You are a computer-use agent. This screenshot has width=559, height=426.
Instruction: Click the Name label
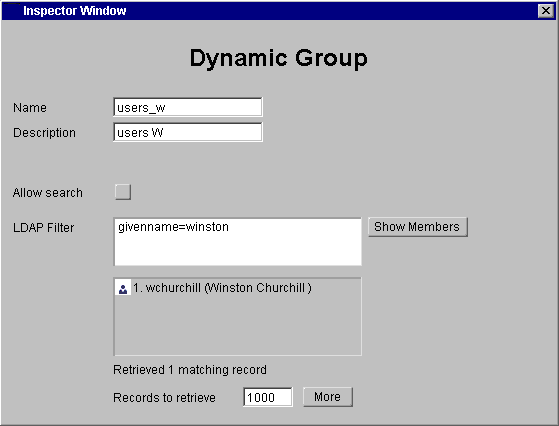coord(30,108)
